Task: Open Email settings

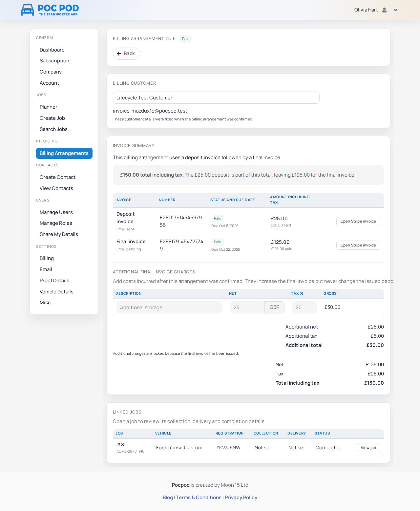Action: coord(46,269)
